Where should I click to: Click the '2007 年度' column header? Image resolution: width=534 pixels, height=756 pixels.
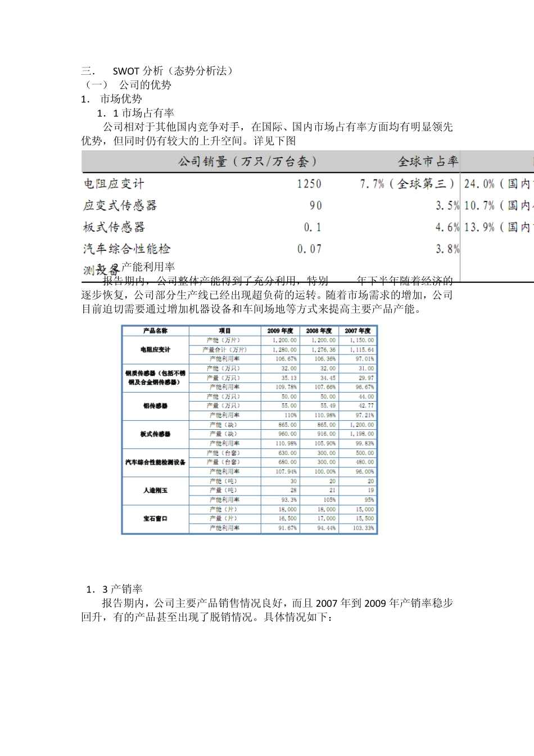click(x=357, y=331)
